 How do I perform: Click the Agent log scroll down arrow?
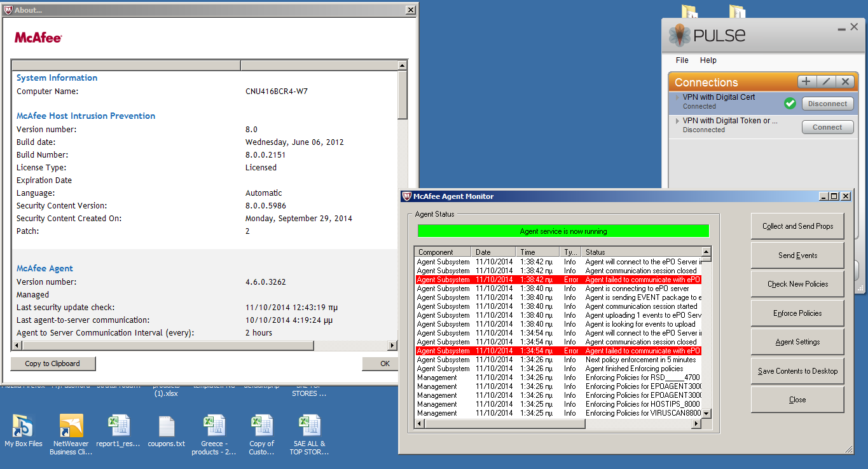click(706, 413)
